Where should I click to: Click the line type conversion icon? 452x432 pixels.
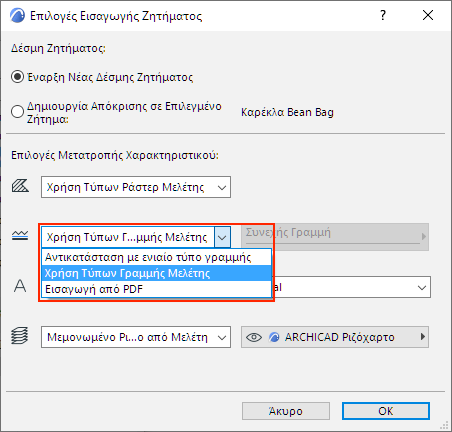(20, 236)
